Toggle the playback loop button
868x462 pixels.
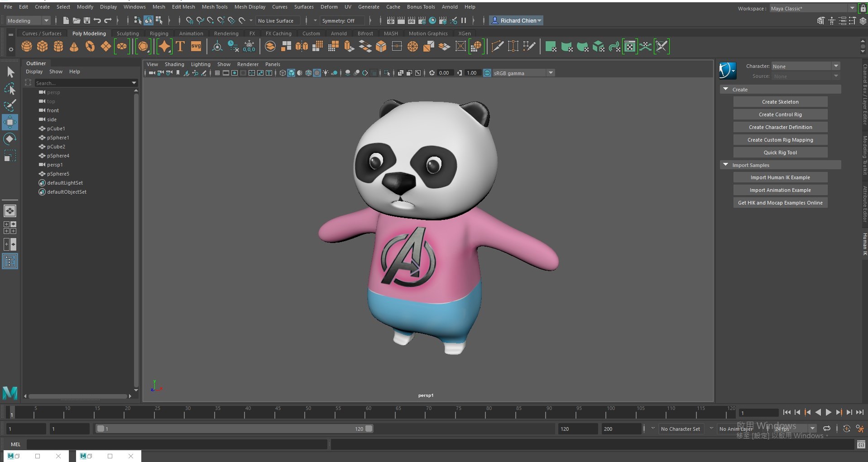pos(826,429)
